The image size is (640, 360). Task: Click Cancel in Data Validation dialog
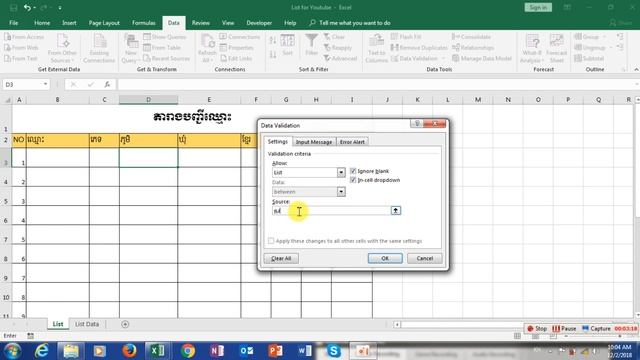coord(424,258)
